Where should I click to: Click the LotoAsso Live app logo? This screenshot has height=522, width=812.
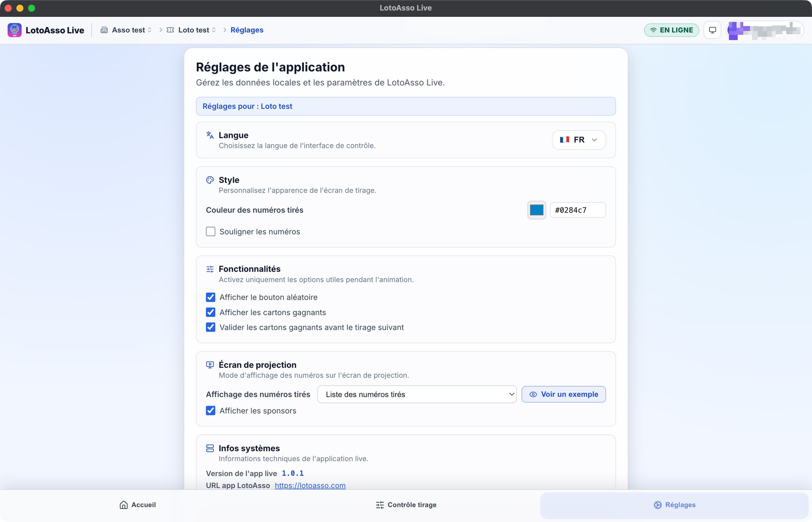15,30
